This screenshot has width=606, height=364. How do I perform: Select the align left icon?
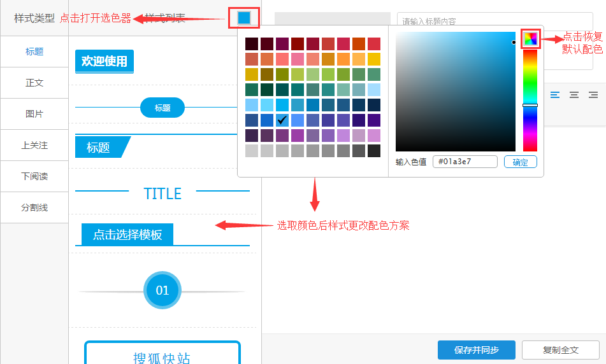(555, 95)
